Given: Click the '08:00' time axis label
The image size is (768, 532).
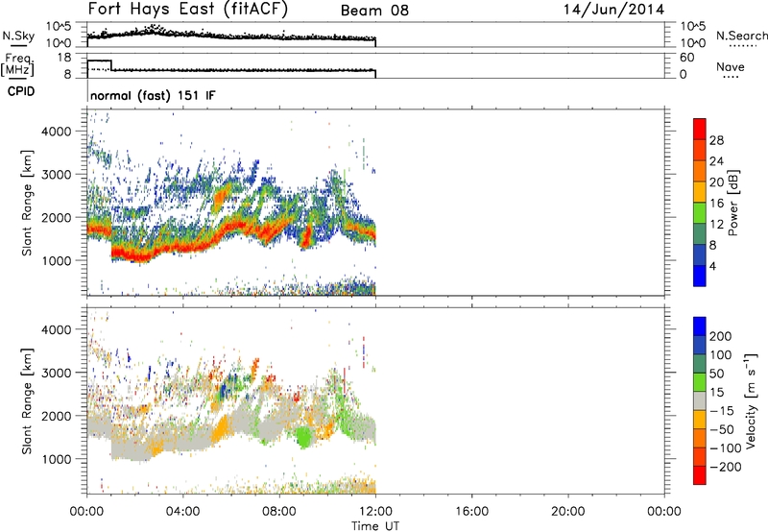Looking at the screenshot, I should click(x=279, y=512).
